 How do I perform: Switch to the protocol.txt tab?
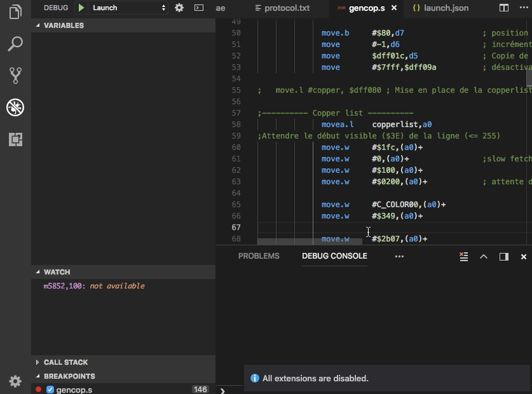point(287,8)
